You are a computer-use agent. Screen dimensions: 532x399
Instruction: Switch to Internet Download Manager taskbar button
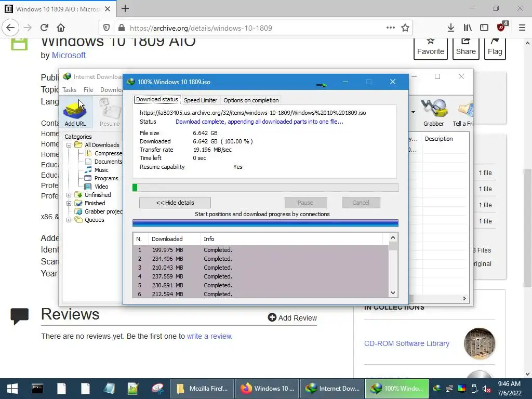click(332, 389)
